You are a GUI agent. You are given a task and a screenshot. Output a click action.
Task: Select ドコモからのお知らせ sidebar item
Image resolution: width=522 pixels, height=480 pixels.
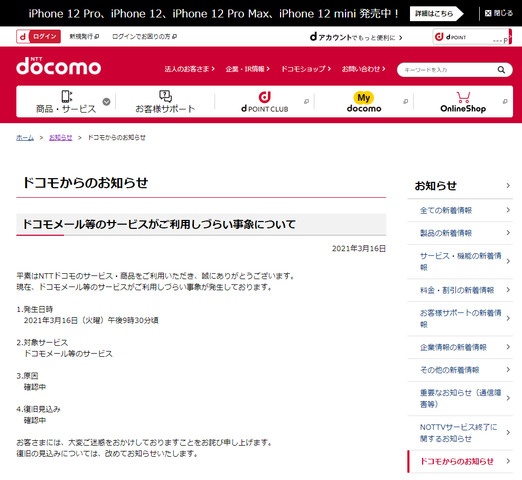click(x=460, y=461)
